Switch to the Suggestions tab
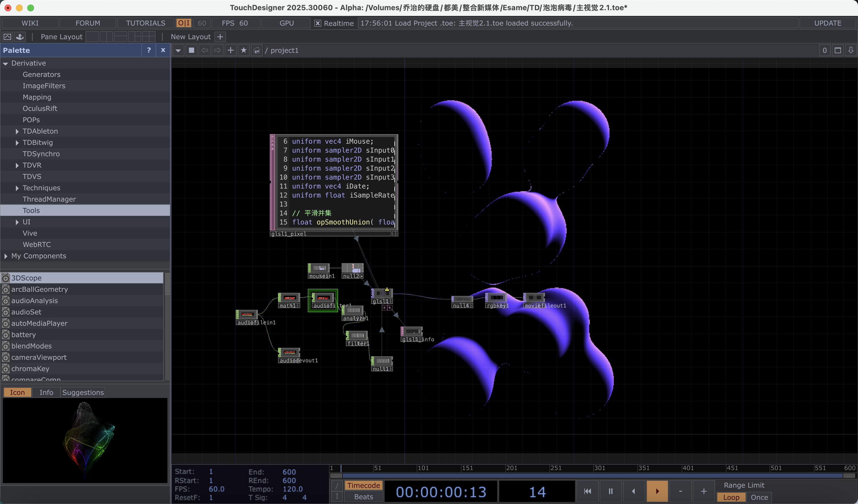 (83, 392)
